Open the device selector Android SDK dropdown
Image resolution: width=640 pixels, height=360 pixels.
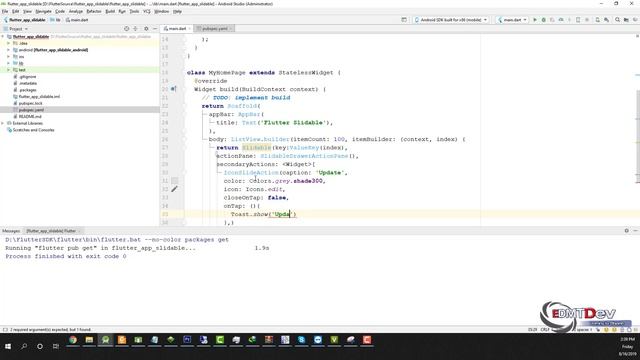point(451,20)
